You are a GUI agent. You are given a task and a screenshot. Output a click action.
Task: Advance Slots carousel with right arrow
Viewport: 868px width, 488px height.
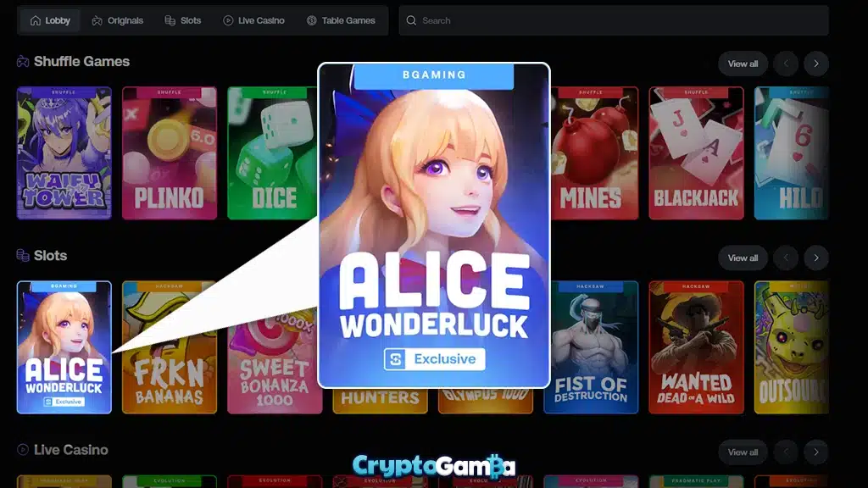[x=816, y=258]
